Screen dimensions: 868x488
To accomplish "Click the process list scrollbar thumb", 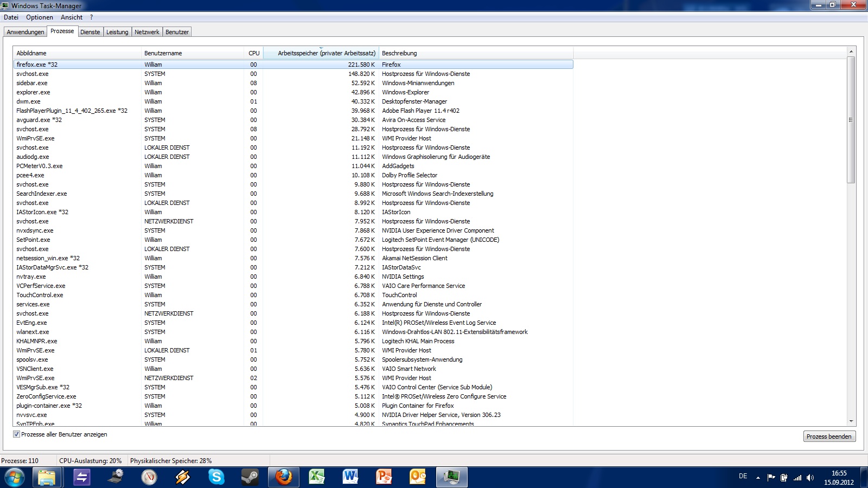I will click(851, 120).
